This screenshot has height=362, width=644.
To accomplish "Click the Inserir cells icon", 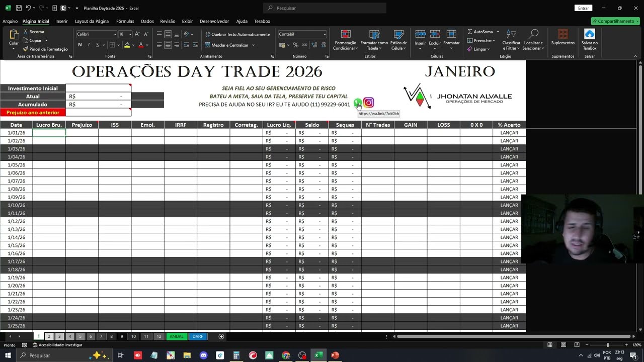I will point(420,34).
